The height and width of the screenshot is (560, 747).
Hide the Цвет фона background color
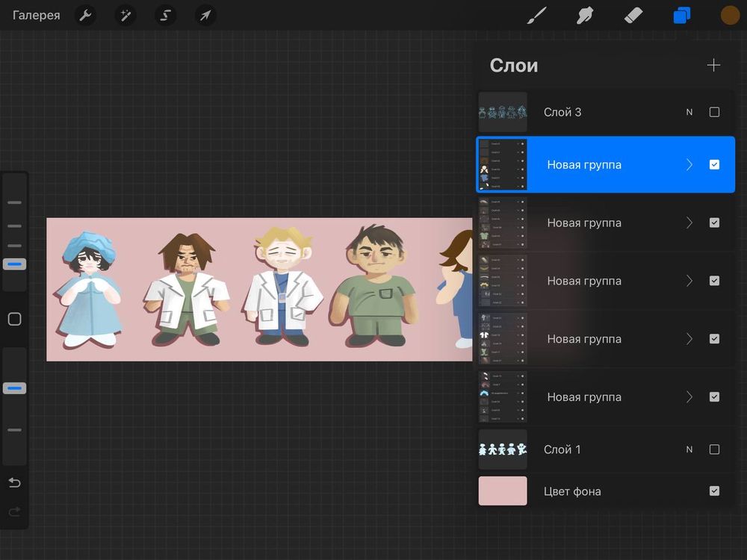click(x=714, y=491)
